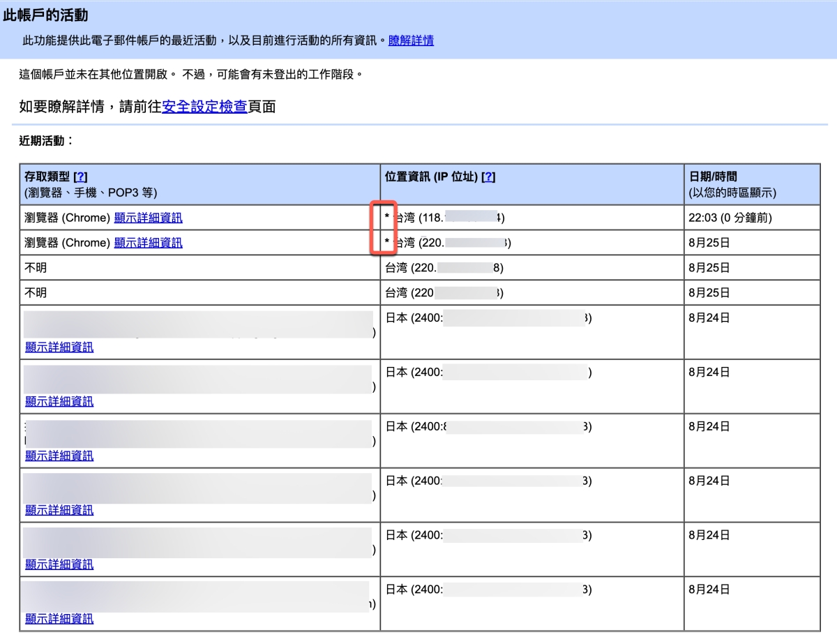This screenshot has height=644, width=837.
Task: Click the asterisk beside the 台湾 118 address
Action: [x=387, y=218]
